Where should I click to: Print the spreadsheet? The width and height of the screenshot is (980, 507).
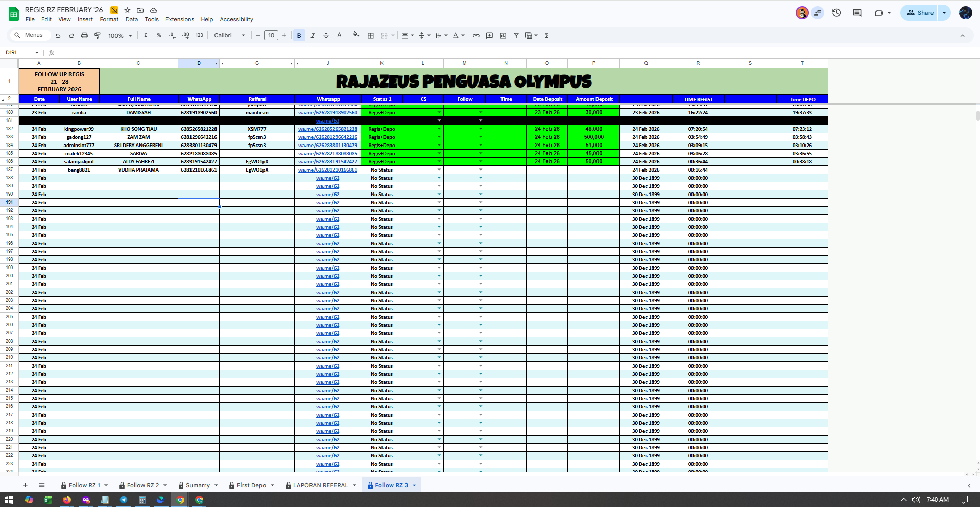point(84,36)
